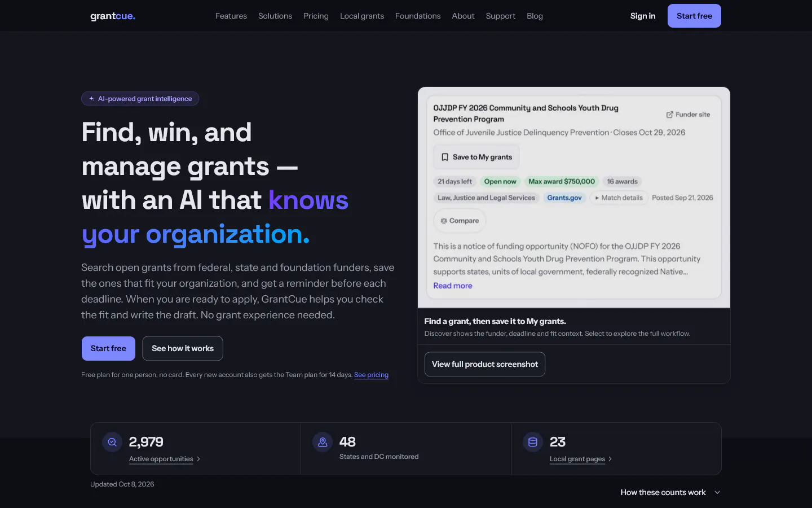The height and width of the screenshot is (508, 812).
Task: Click the Open now badge
Action: [x=500, y=181]
